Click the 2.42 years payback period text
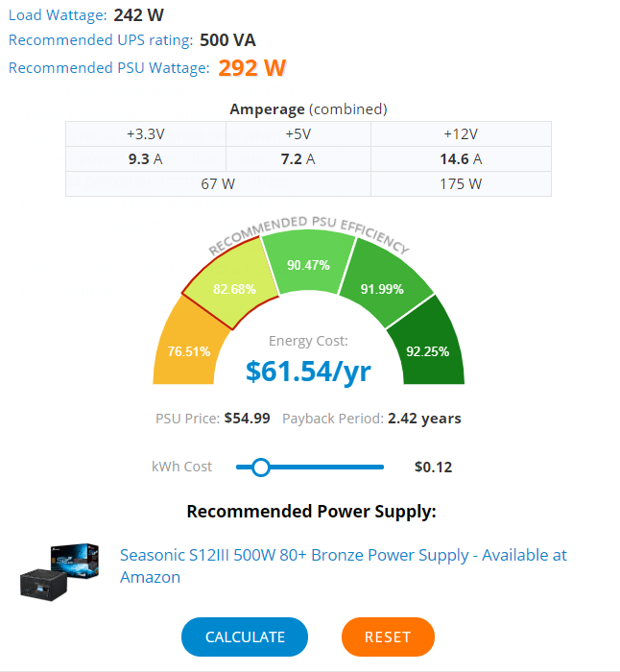The width and height of the screenshot is (620, 672). point(424,419)
